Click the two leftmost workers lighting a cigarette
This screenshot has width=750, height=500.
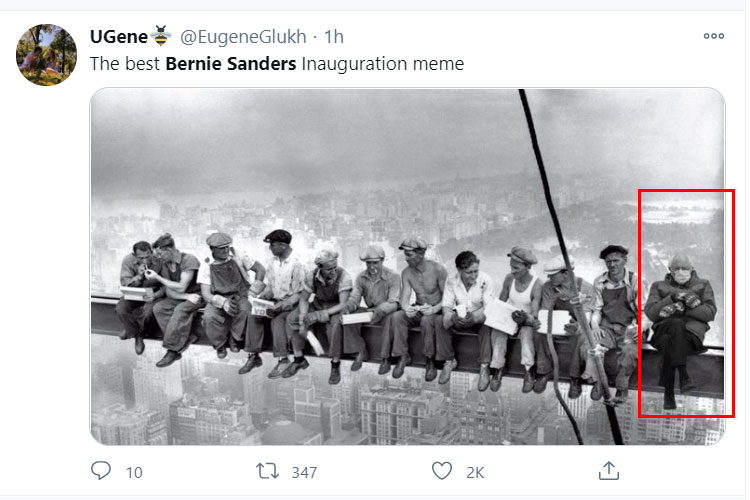[x=160, y=297]
